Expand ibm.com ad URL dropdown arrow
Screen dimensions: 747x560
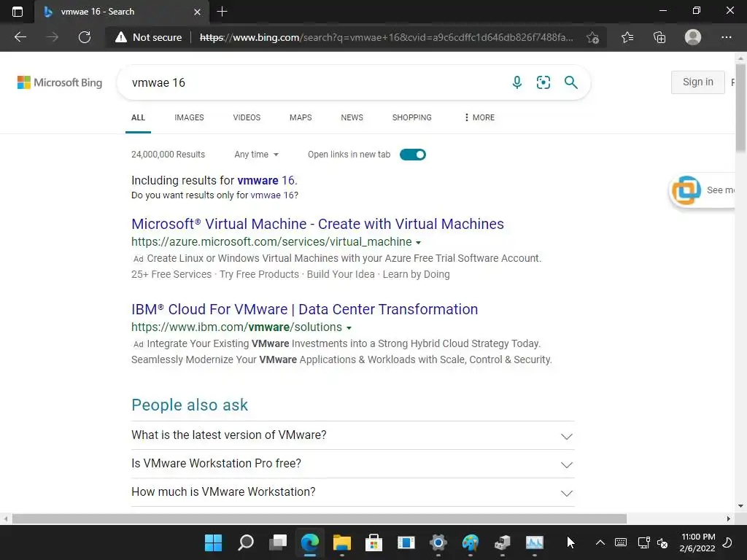349,328
